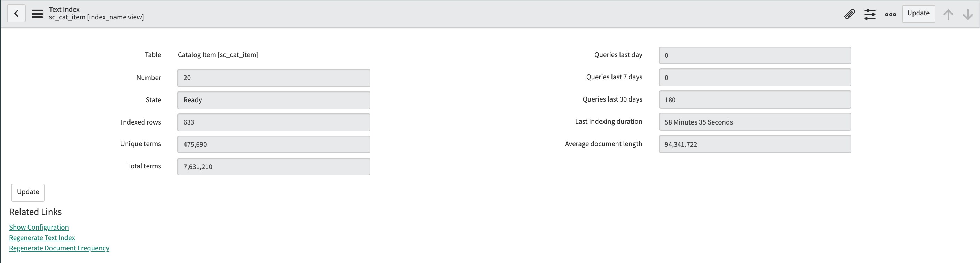Click the Number field
Viewport: 980px width, 263px height.
tap(274, 78)
